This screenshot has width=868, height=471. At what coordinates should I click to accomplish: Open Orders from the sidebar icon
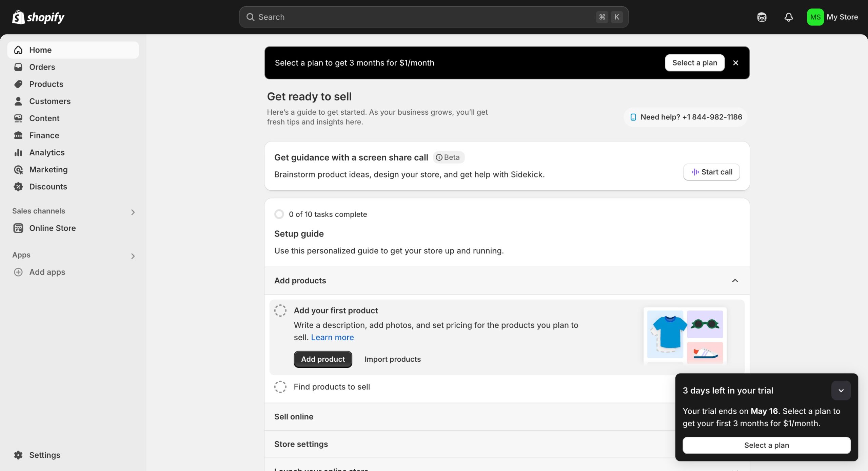pos(18,67)
